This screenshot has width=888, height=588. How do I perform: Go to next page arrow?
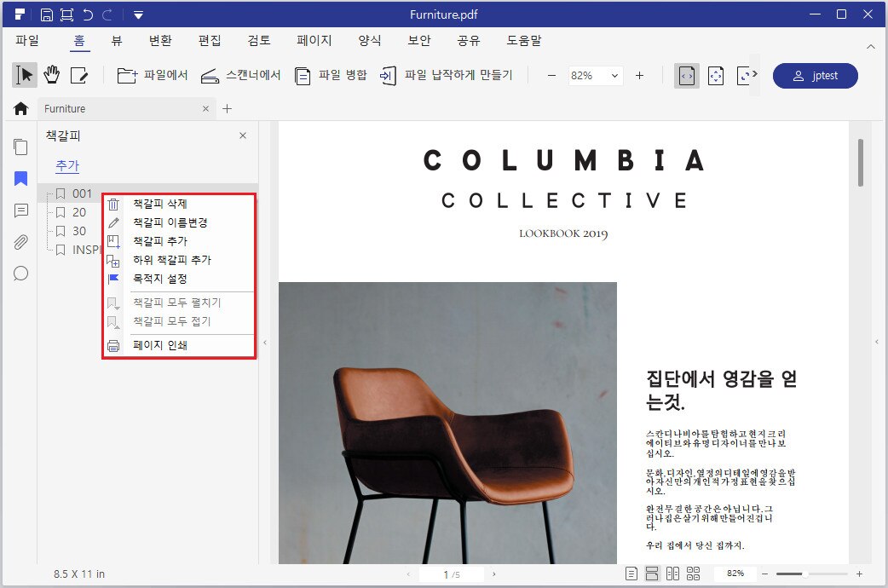click(493, 574)
